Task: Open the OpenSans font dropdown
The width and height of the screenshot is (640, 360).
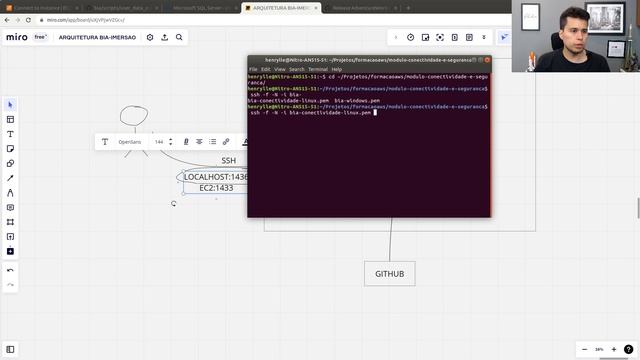Action: (130, 142)
